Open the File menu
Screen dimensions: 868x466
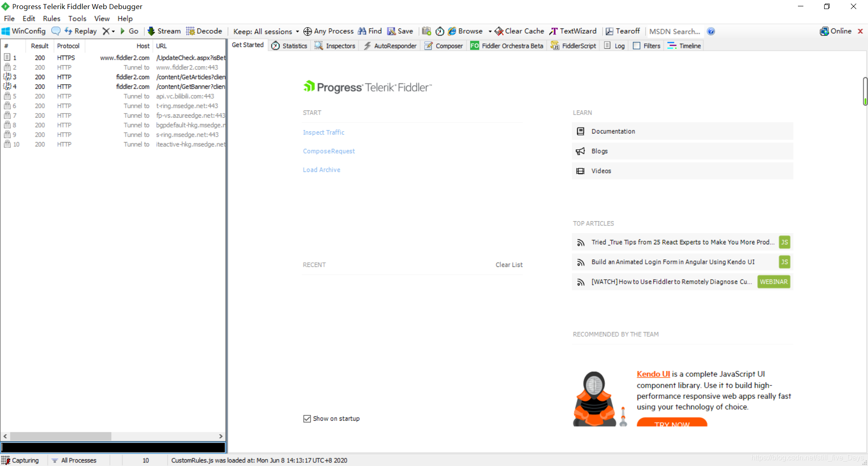(9, 19)
